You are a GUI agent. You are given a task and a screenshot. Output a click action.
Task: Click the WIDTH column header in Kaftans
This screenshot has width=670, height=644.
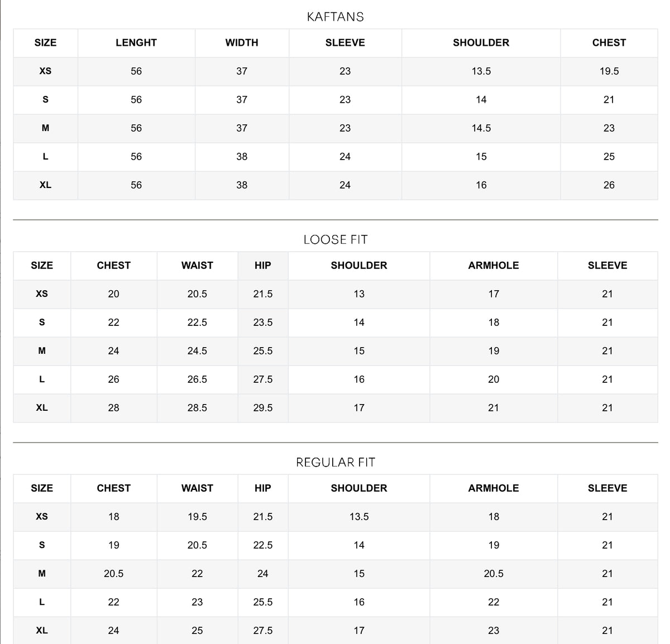[x=242, y=43]
